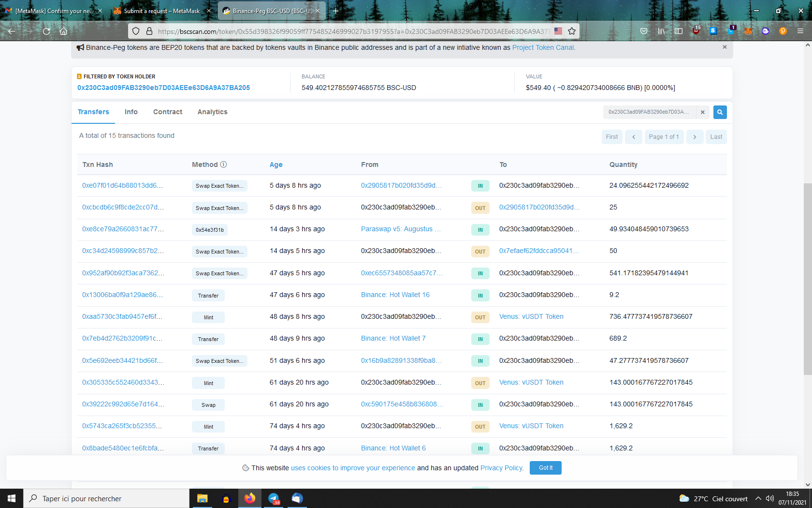Reload the page in Firefox

pos(46,31)
